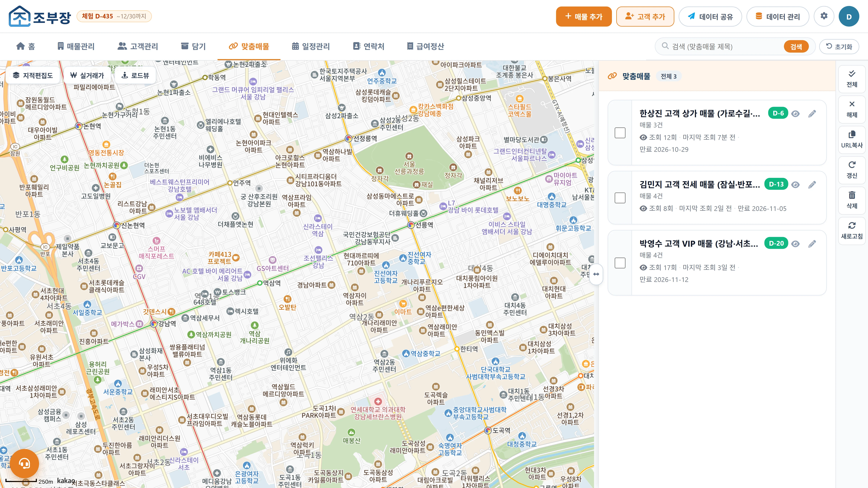Click 신논현역 station marker on map
The image size is (868, 488).
click(x=117, y=225)
